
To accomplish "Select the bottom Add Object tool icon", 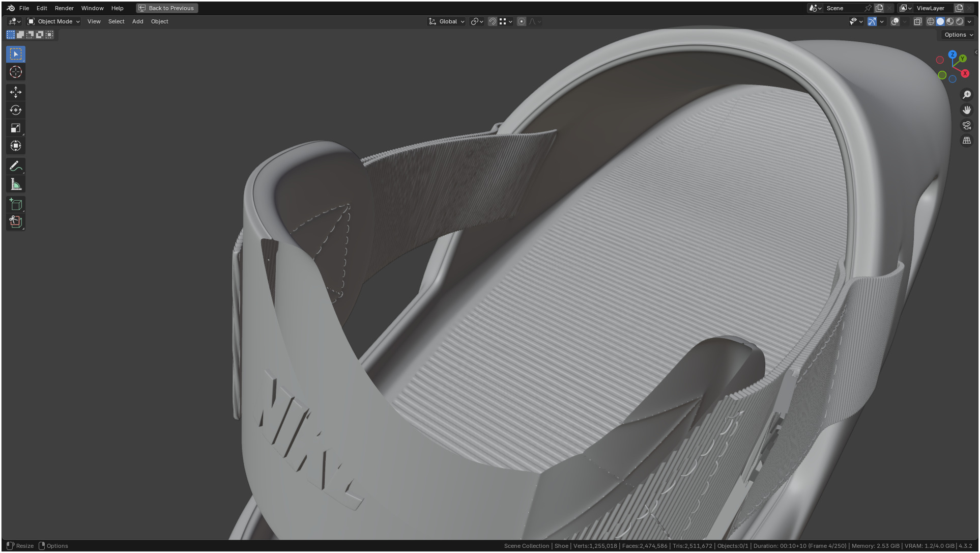I will [16, 222].
